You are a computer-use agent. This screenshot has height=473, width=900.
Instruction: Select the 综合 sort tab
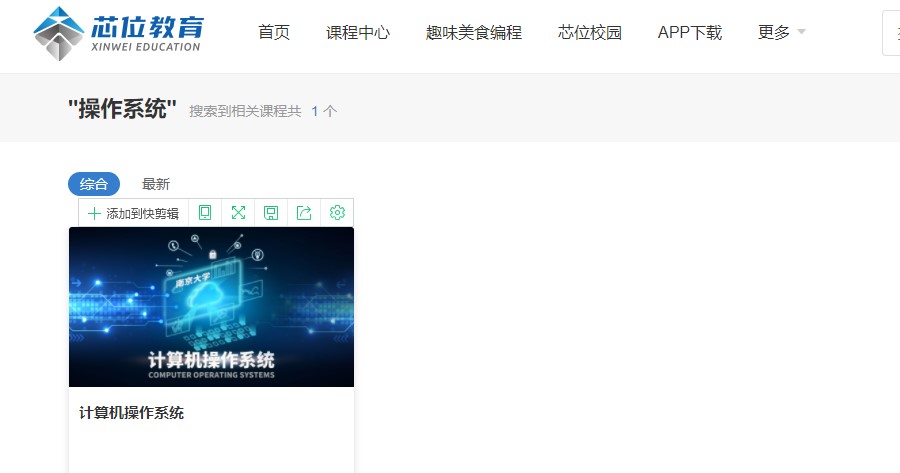tap(94, 184)
